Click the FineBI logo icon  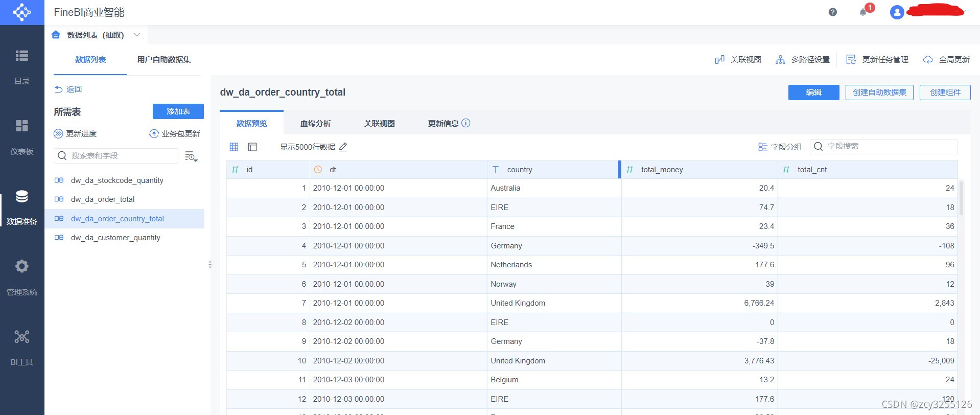(22, 12)
